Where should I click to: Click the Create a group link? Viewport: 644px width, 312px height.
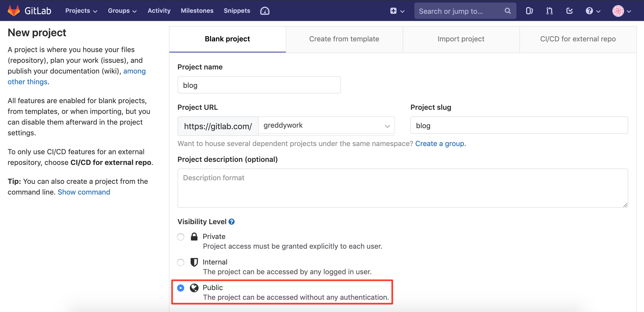point(440,144)
